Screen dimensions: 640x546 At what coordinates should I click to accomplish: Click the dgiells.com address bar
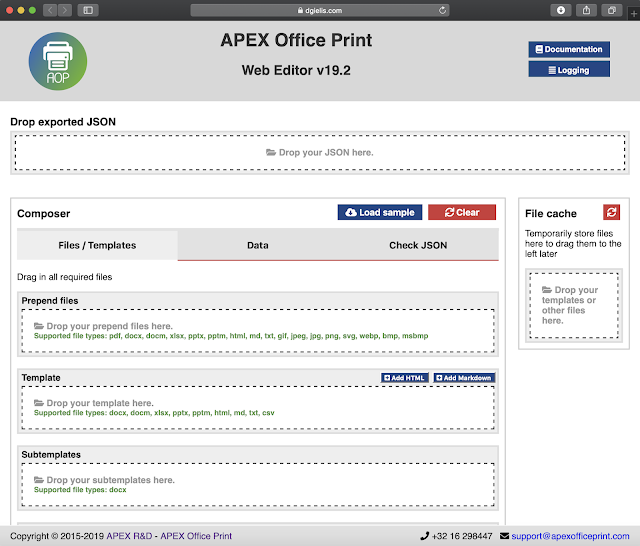point(320,10)
